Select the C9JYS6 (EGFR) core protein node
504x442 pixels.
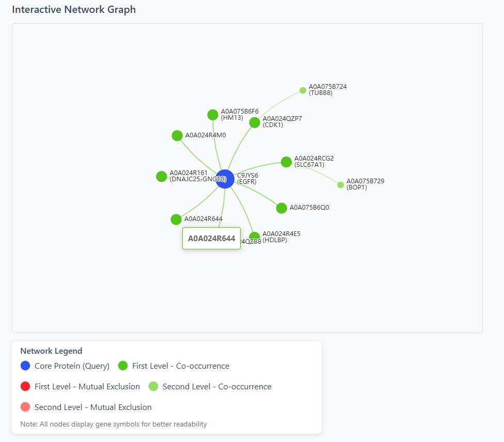click(225, 178)
